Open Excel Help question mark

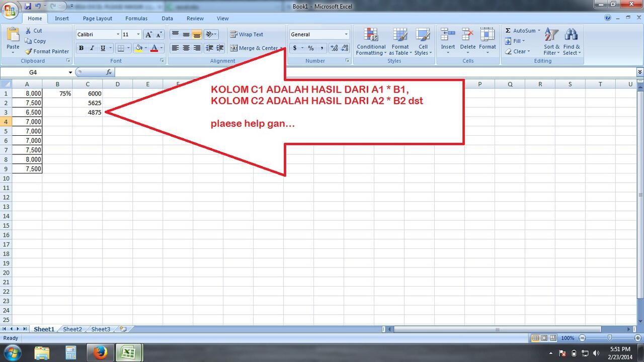[608, 18]
